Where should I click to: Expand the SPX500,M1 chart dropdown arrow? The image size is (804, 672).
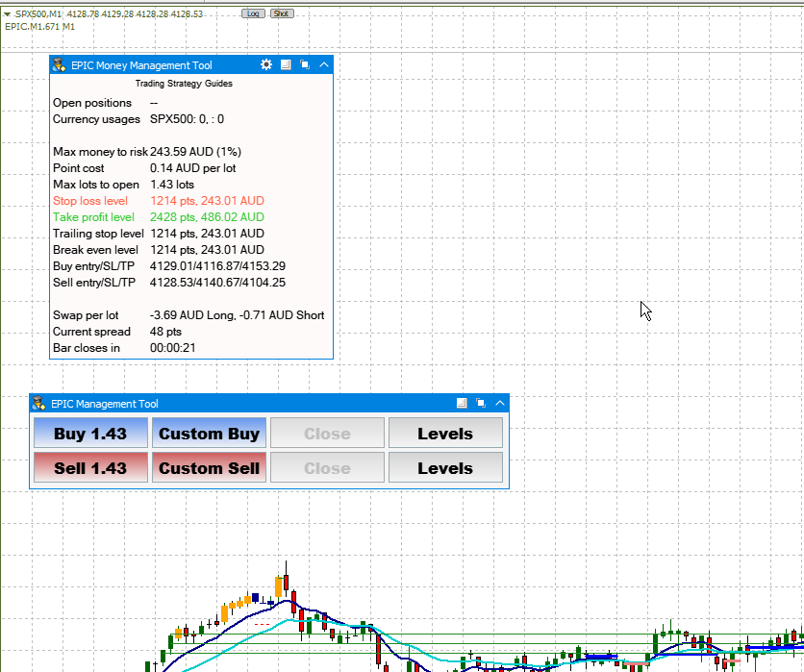(8, 14)
